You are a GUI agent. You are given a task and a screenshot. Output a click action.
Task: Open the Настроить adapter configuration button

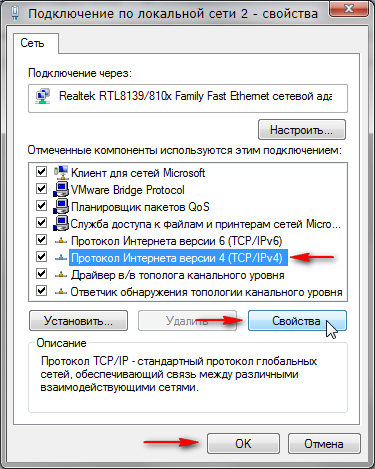[302, 130]
